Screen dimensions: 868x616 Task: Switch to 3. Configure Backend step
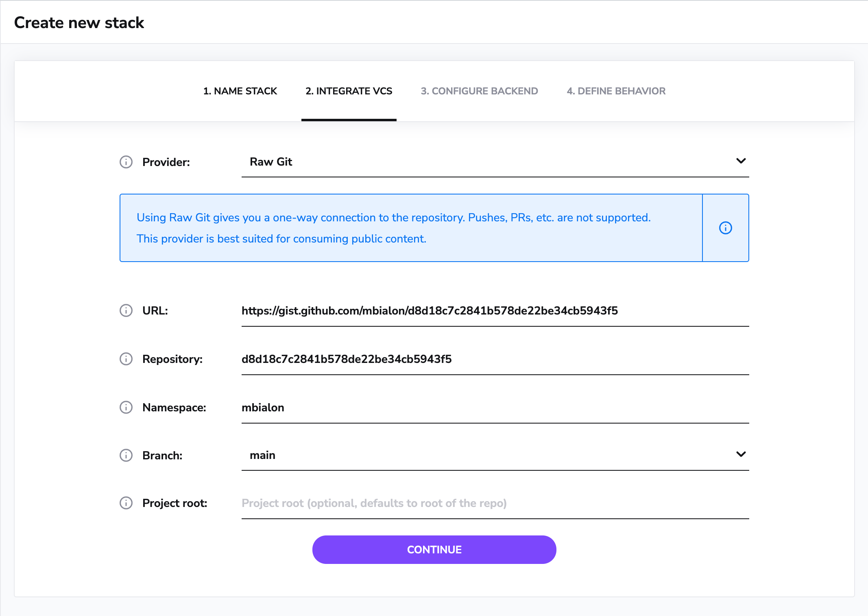[479, 91]
